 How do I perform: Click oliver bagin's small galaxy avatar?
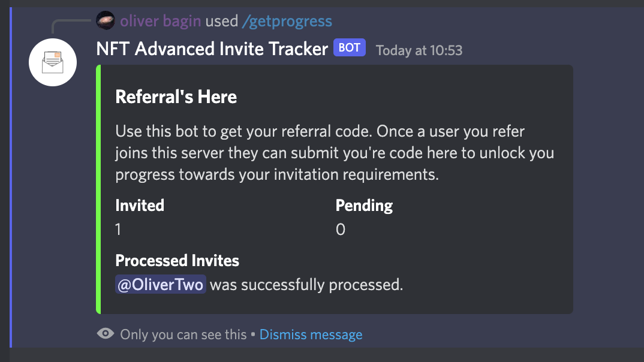[x=106, y=21]
